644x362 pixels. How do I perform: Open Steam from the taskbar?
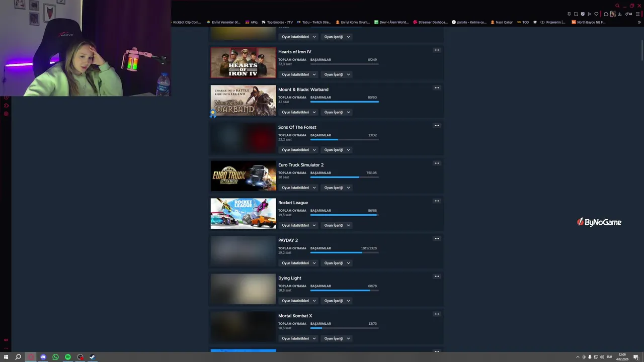click(x=92, y=357)
